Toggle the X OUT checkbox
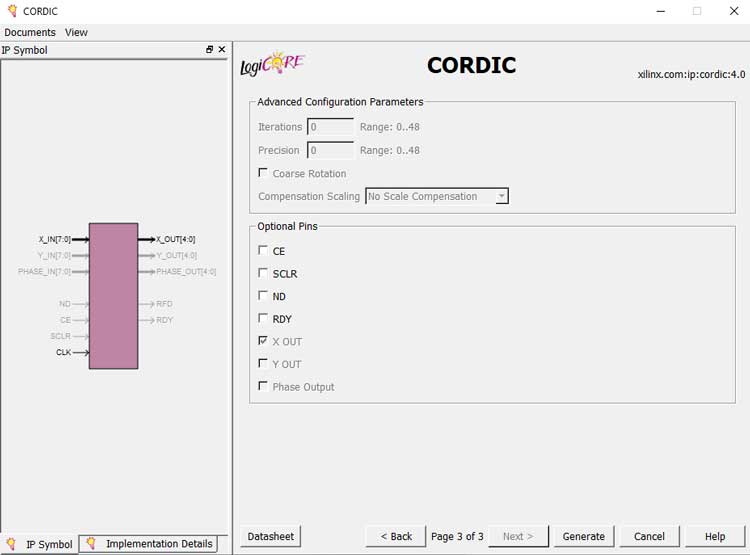The height and width of the screenshot is (555, 750). click(x=263, y=341)
